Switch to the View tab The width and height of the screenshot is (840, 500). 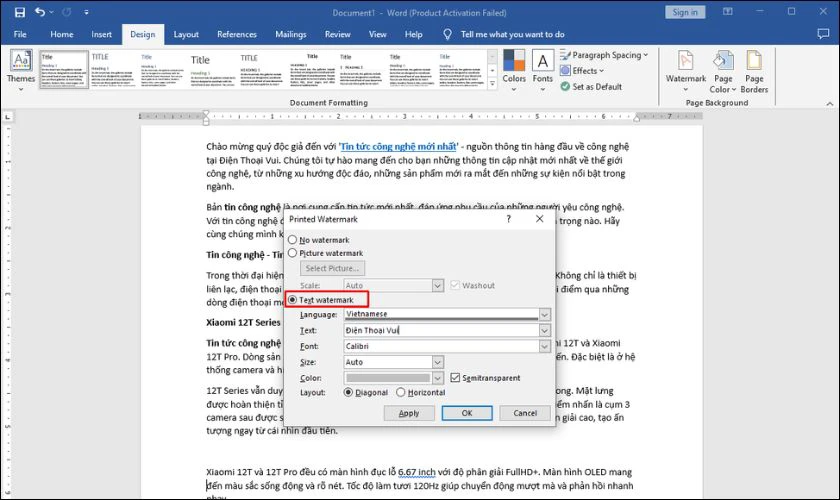378,34
